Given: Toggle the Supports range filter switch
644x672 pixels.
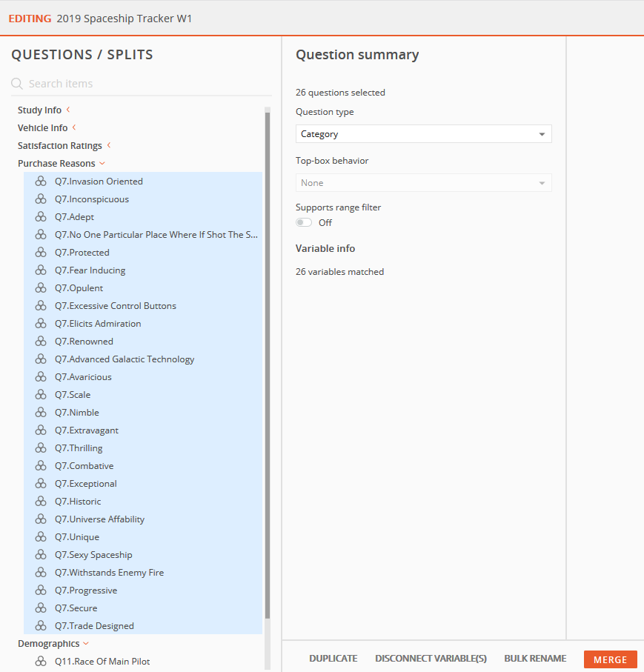Looking at the screenshot, I should [x=304, y=222].
